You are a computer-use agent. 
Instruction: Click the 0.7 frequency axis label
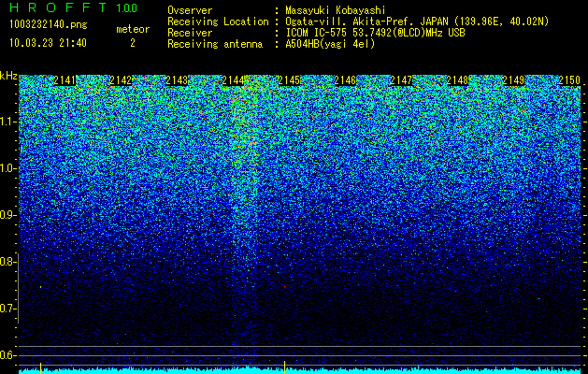point(7,309)
